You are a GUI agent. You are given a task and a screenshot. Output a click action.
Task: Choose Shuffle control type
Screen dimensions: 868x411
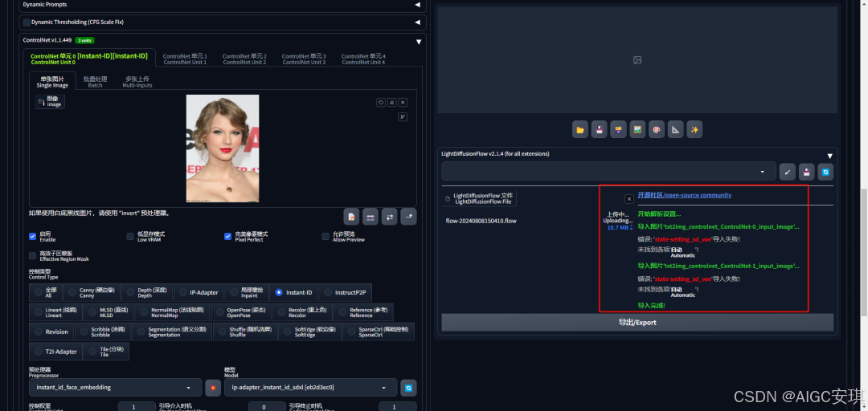click(x=246, y=332)
